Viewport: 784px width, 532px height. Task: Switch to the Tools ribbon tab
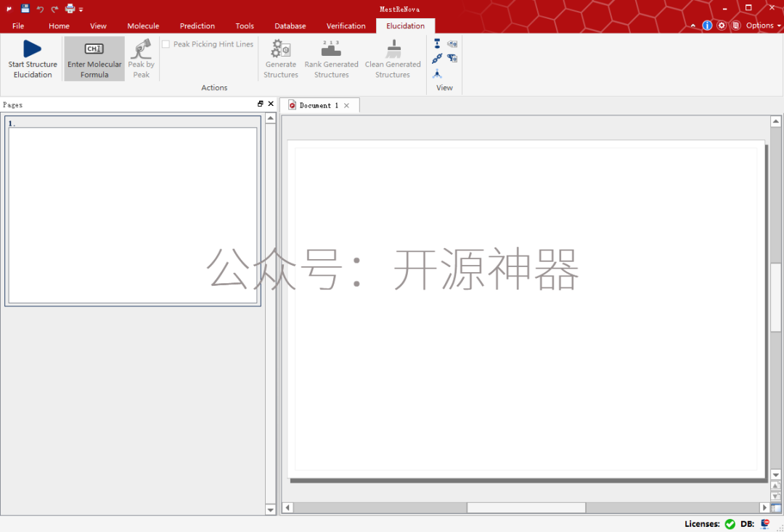[245, 26]
